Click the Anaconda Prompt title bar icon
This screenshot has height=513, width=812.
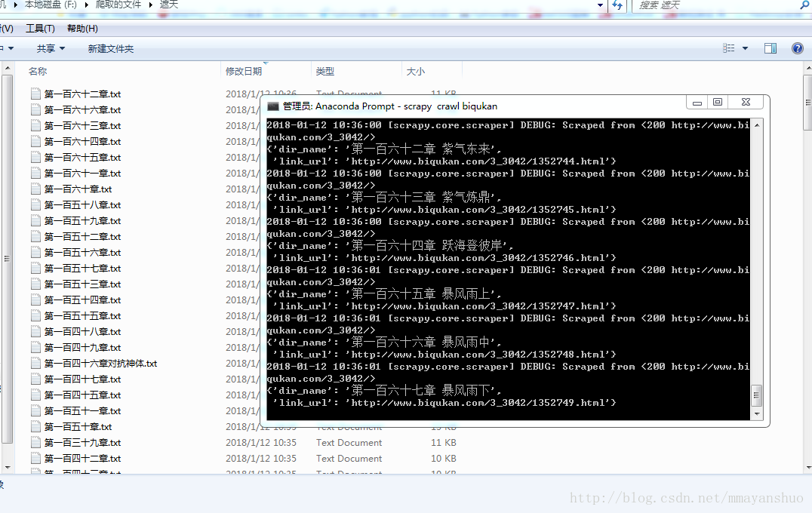coord(272,106)
